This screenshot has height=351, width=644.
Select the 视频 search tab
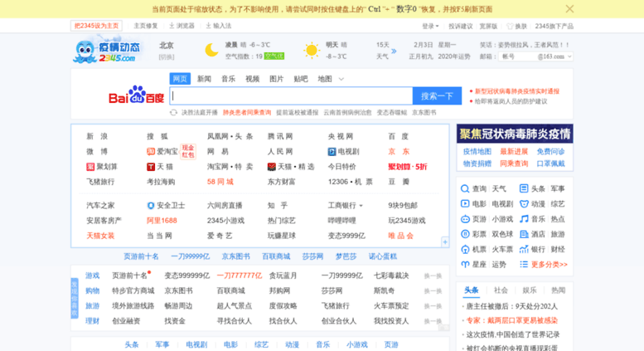(x=252, y=79)
